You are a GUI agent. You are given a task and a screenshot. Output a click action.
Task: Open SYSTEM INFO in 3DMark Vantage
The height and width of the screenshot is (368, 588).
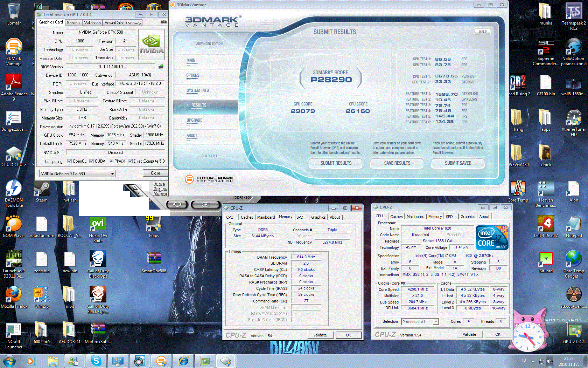point(198,90)
